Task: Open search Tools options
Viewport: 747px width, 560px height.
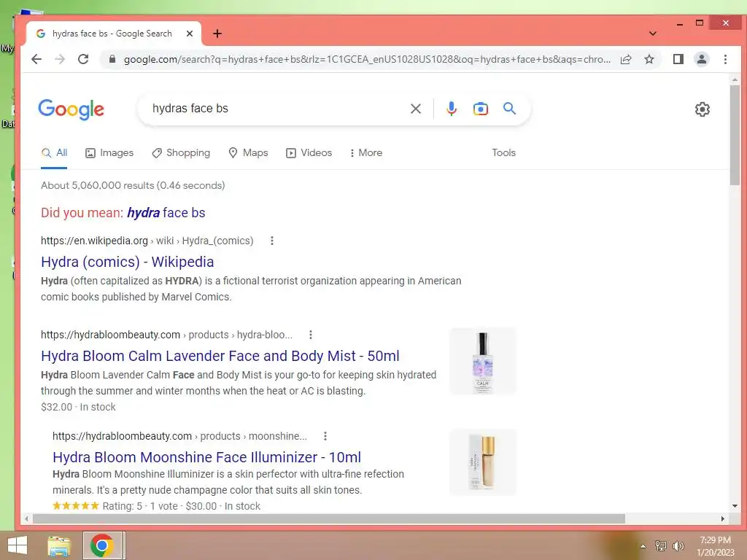Action: point(503,153)
